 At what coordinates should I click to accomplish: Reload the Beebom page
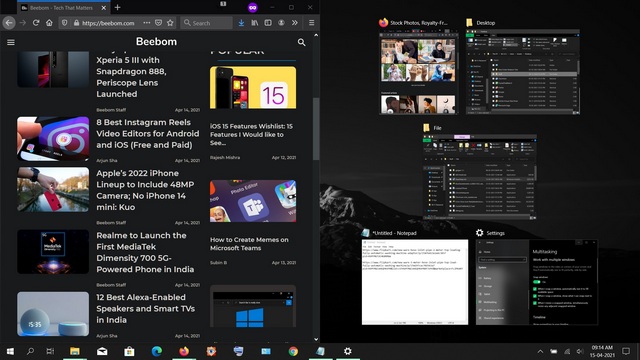(x=36, y=23)
